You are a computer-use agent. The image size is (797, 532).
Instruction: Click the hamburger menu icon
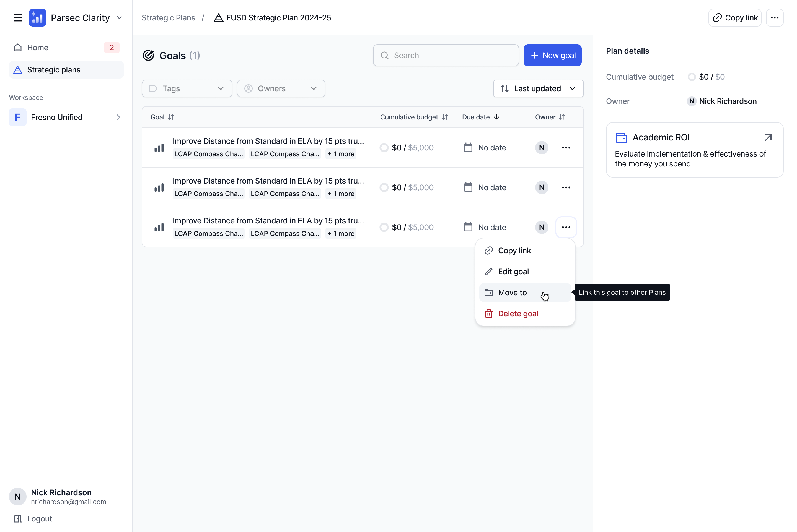[x=18, y=18]
